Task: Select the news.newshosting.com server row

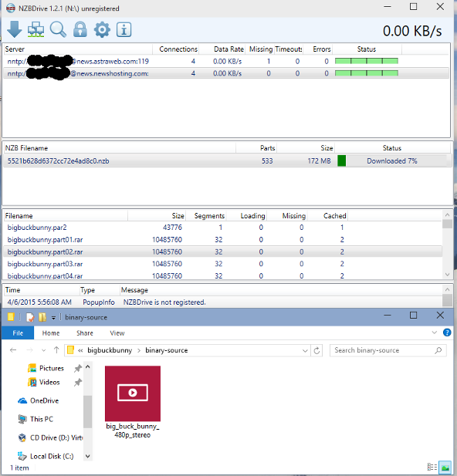Action: click(x=226, y=73)
